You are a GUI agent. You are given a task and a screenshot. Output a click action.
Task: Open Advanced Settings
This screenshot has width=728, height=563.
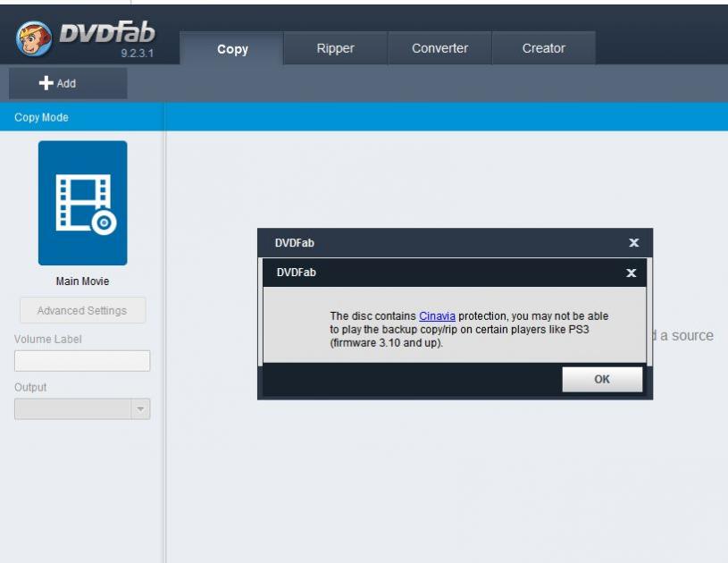[83, 310]
